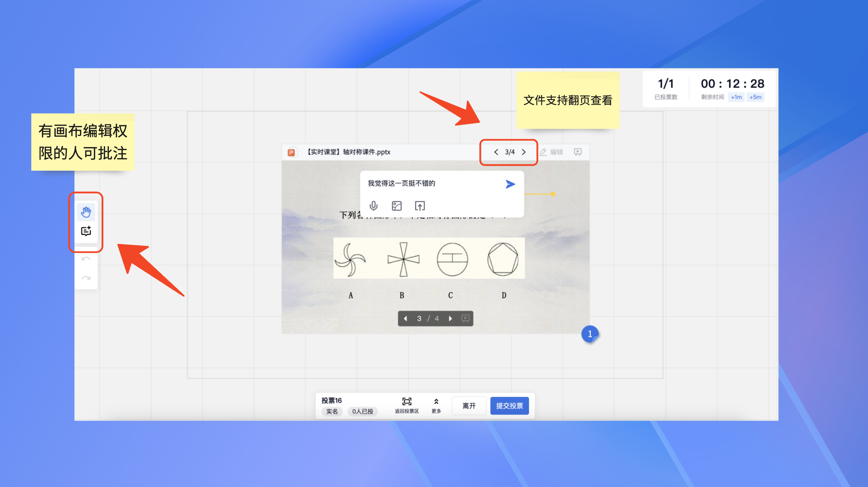Click the 投票16 title
Viewport: 868px width, 487px height.
(x=331, y=400)
